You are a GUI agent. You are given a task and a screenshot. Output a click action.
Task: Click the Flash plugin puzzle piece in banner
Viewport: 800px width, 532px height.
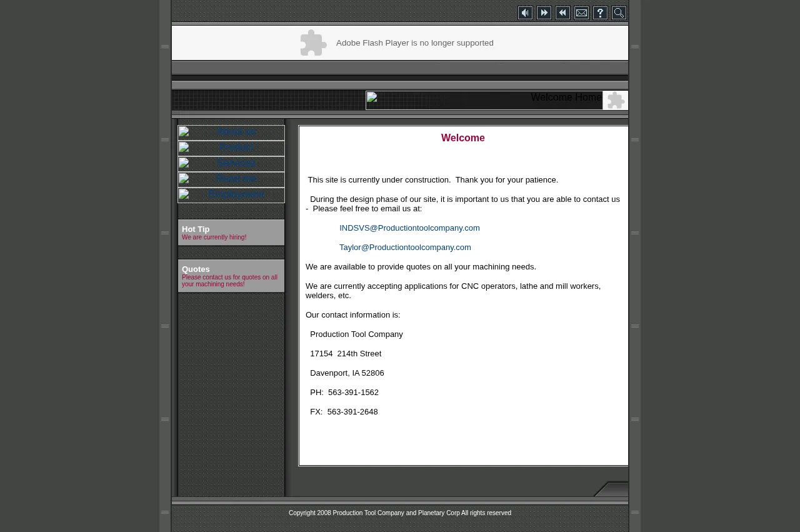[313, 43]
